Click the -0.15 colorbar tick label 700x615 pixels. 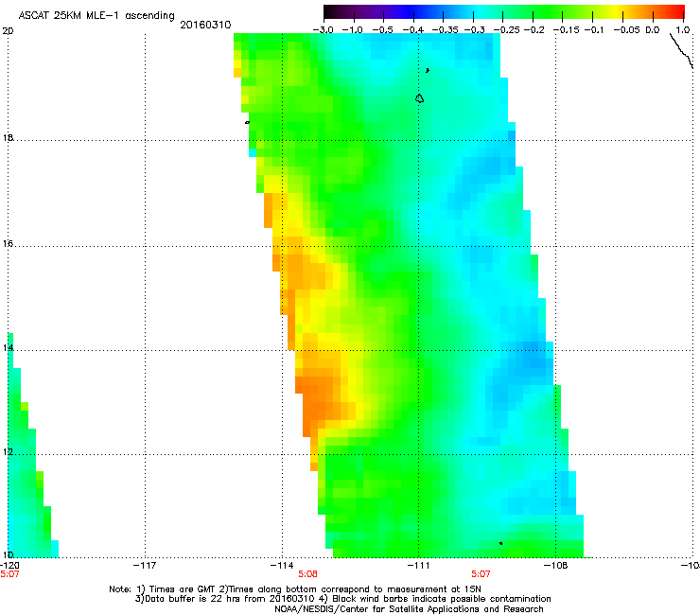click(567, 30)
